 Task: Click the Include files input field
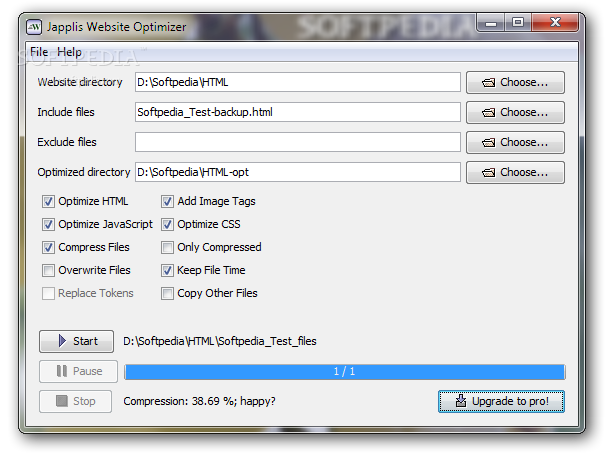pyautogui.click(x=298, y=112)
